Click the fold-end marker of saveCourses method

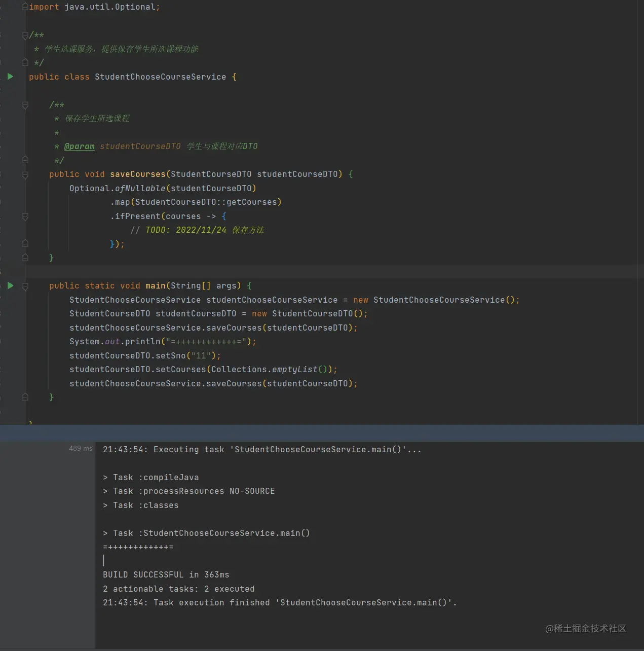25,258
